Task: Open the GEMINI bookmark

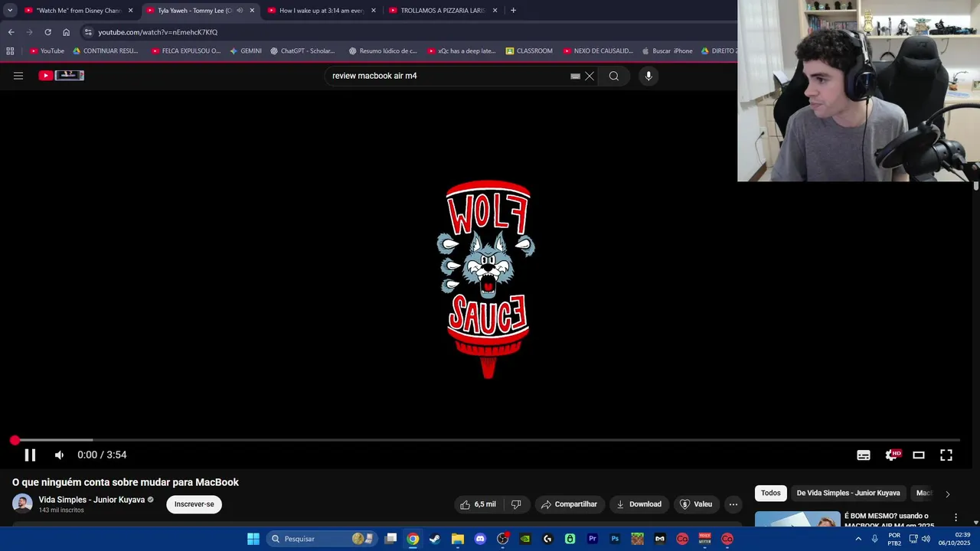Action: [246, 51]
